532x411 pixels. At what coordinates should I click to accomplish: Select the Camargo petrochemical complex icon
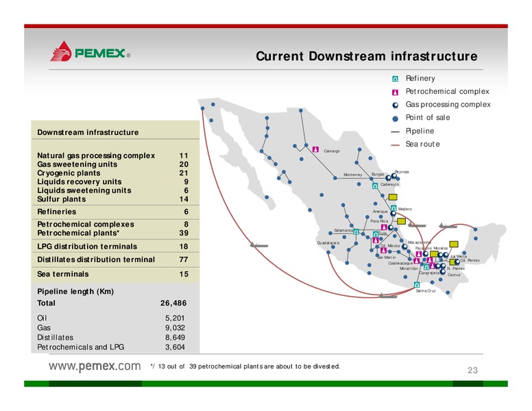tap(315, 149)
